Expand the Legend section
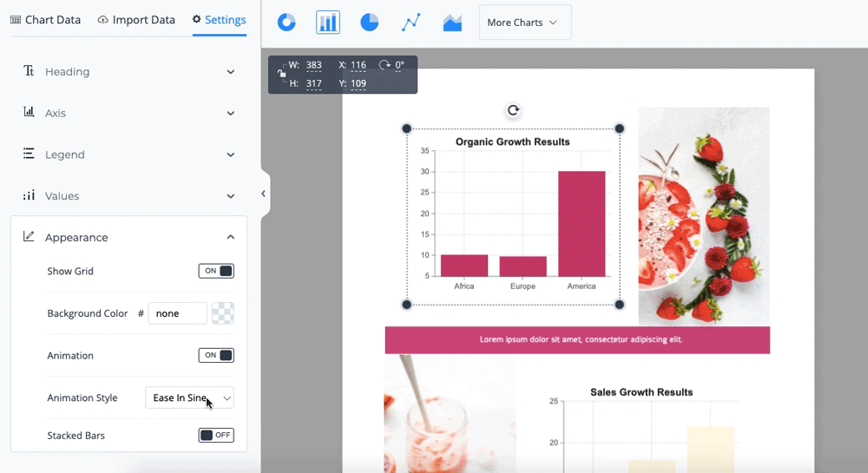Image resolution: width=868 pixels, height=473 pixels. pos(128,154)
